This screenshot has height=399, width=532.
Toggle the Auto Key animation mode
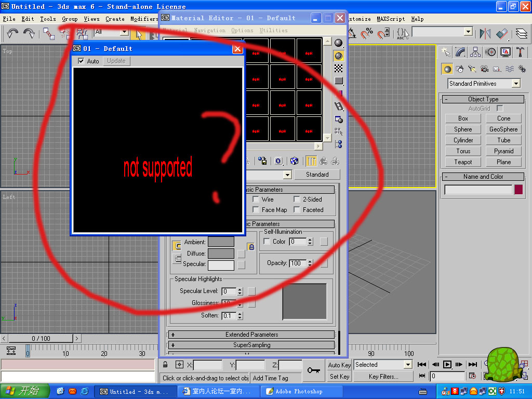339,365
